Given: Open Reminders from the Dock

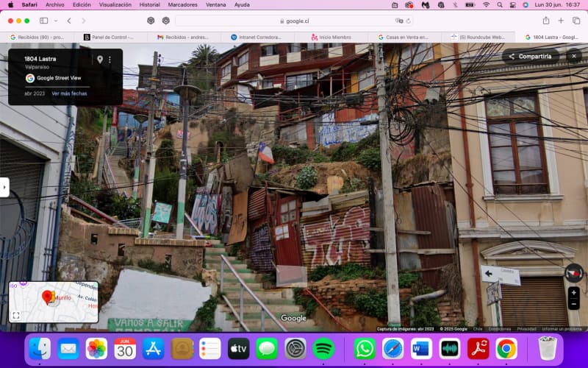Looking at the screenshot, I should coord(210,349).
